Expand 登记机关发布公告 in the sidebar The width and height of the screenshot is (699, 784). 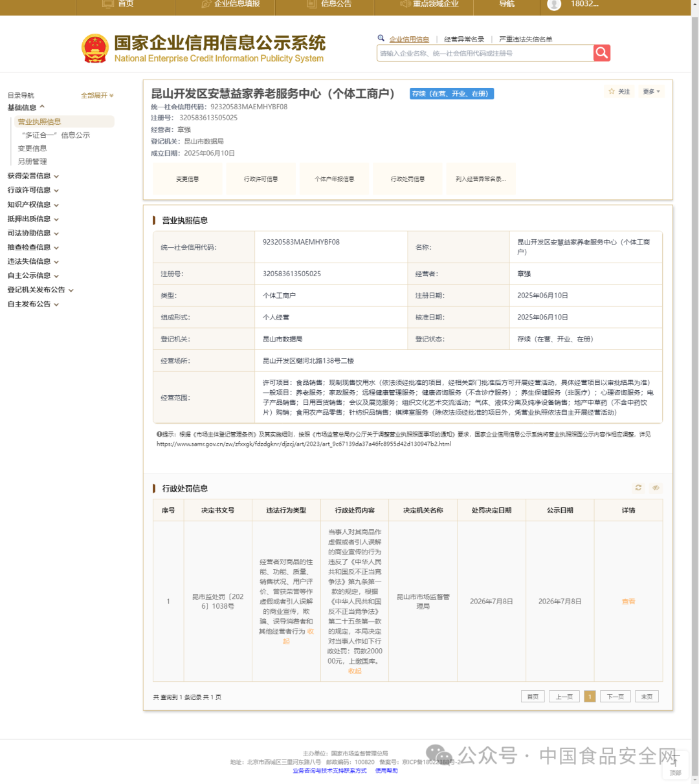tap(41, 290)
